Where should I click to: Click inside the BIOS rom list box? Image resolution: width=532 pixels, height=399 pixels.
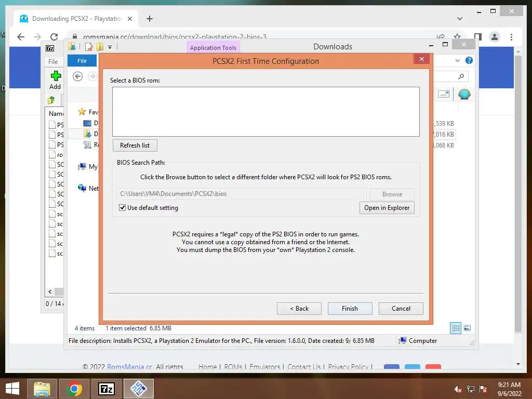(x=265, y=112)
